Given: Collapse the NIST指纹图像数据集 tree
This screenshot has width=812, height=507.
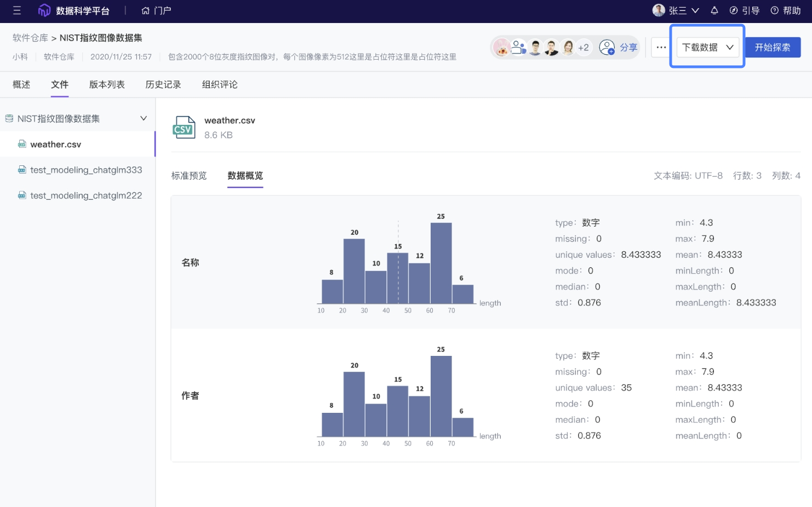Looking at the screenshot, I should [x=143, y=118].
